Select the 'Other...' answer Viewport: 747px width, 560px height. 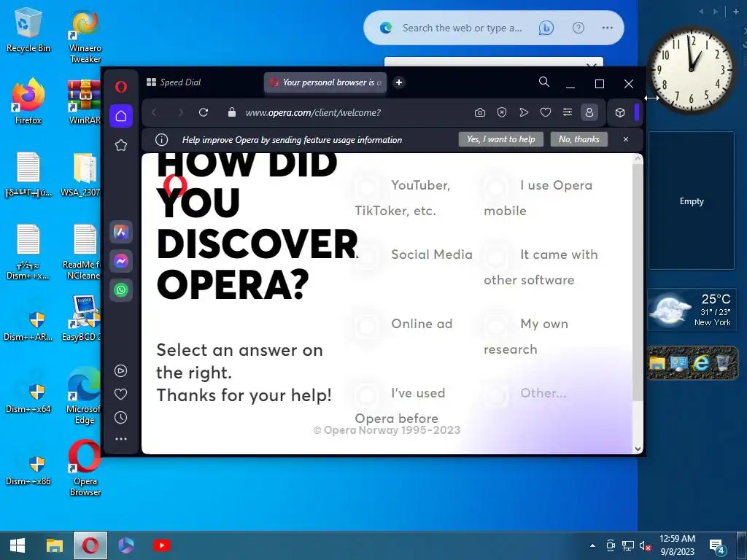(x=525, y=393)
